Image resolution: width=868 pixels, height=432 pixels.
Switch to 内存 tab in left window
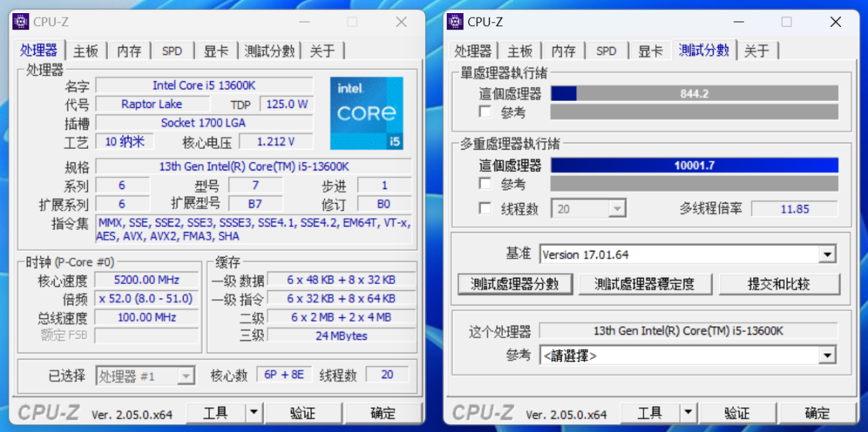129,51
